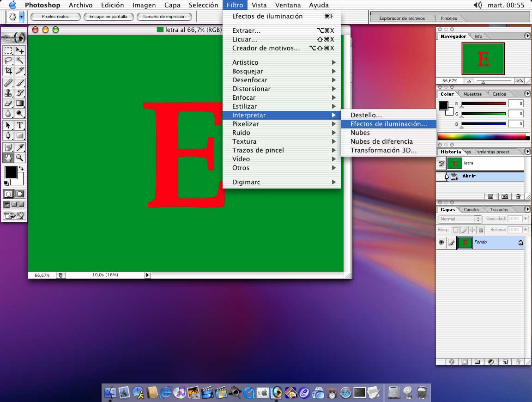Open the status bar info arrow menu

pos(147,275)
